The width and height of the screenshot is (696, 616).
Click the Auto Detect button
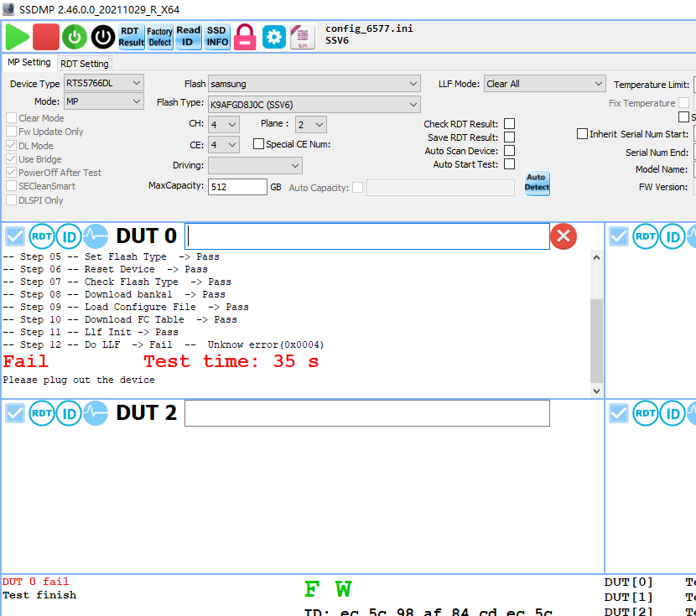point(537,183)
